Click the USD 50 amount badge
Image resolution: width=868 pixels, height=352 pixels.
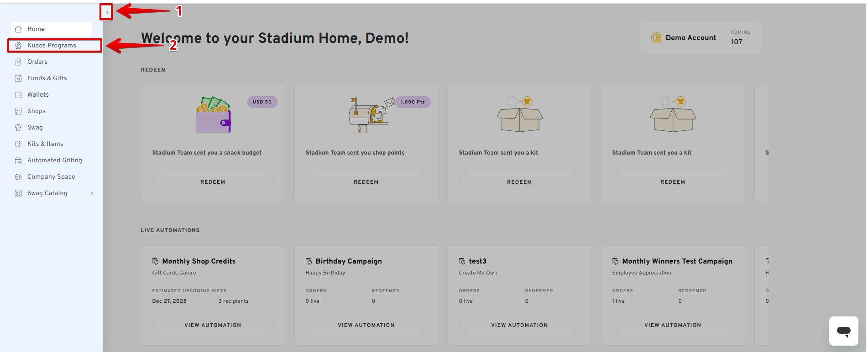[262, 102]
